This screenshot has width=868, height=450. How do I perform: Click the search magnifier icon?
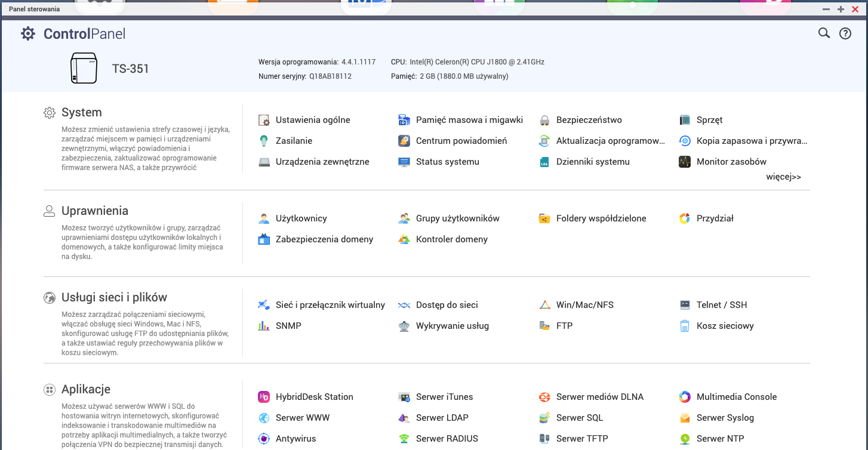click(824, 33)
